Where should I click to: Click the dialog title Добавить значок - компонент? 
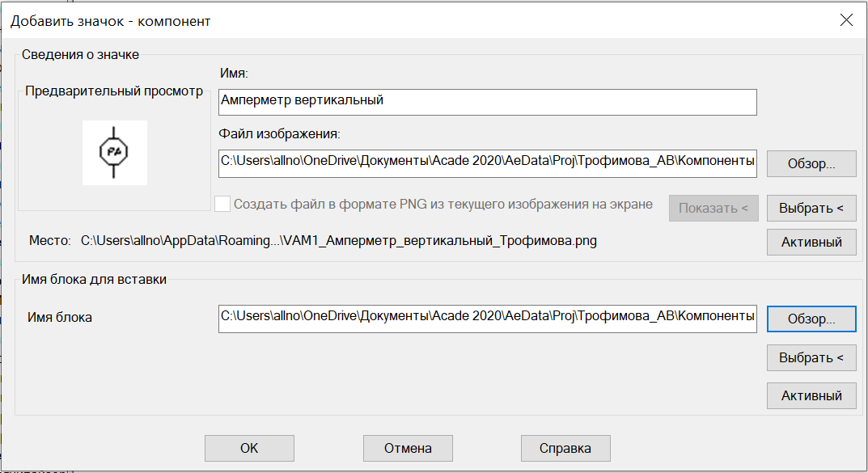[x=111, y=21]
